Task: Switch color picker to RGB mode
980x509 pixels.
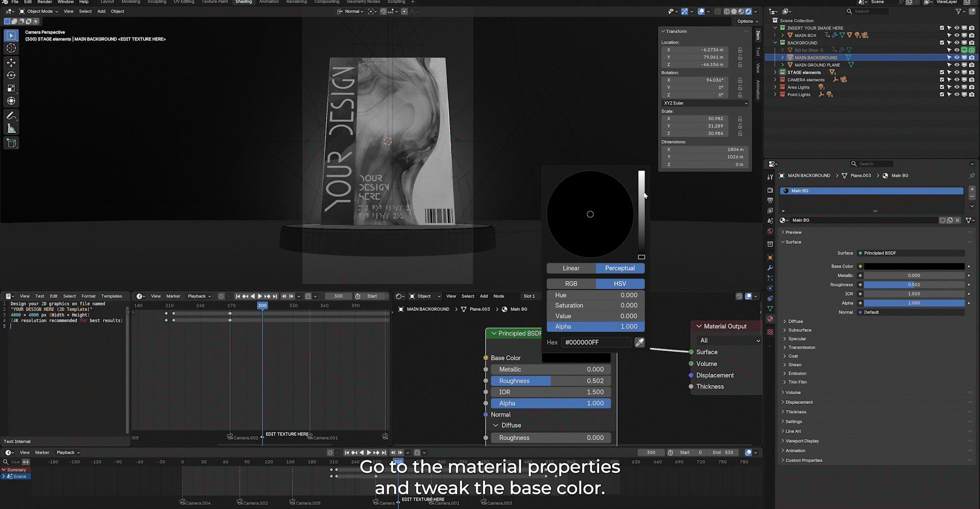Action: click(x=571, y=284)
